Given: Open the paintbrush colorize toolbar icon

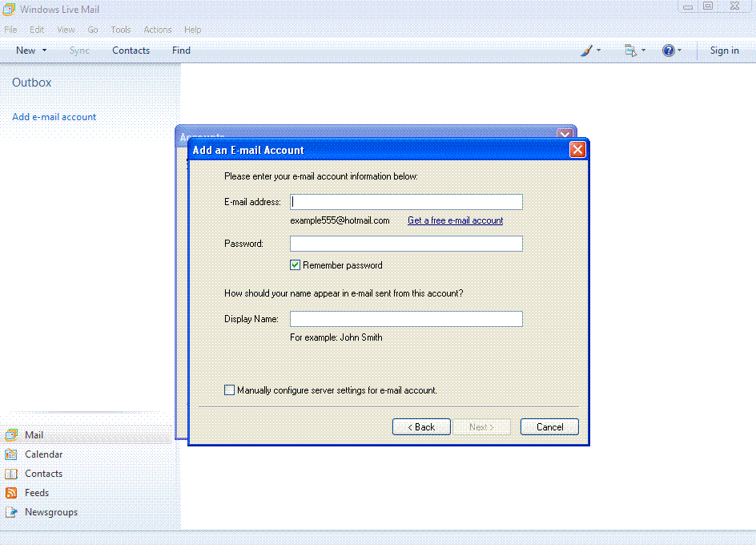Looking at the screenshot, I should 586,50.
